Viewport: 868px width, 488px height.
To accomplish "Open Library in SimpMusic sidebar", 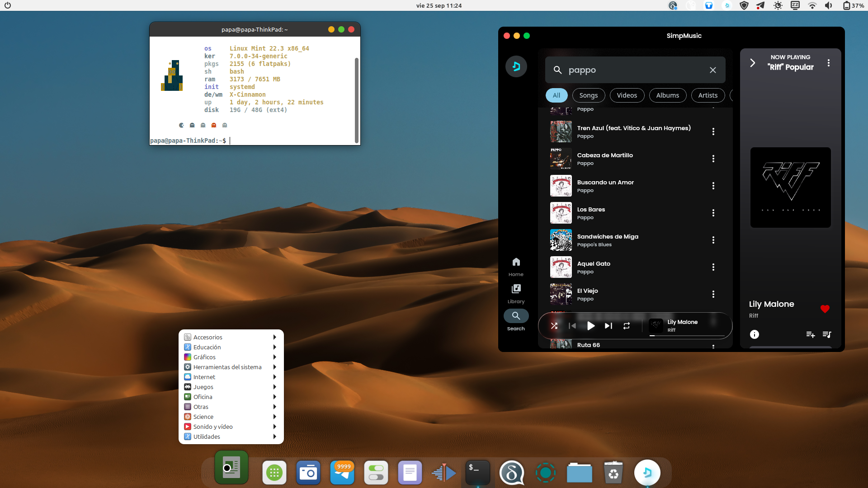I will (x=516, y=294).
